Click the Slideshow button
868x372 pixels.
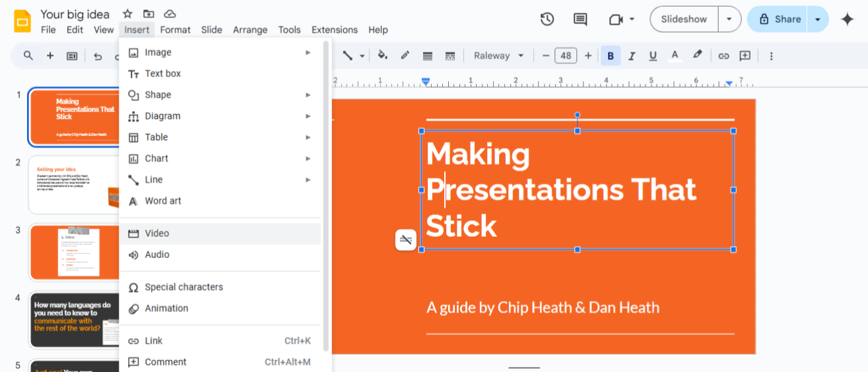(x=684, y=19)
